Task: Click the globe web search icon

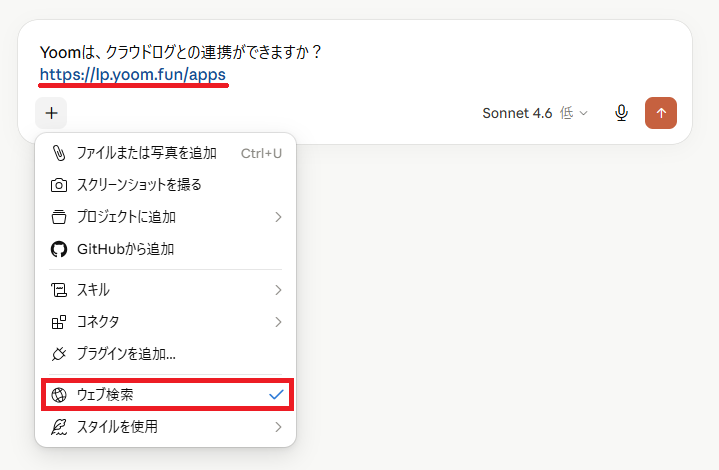Action: pyautogui.click(x=59, y=395)
